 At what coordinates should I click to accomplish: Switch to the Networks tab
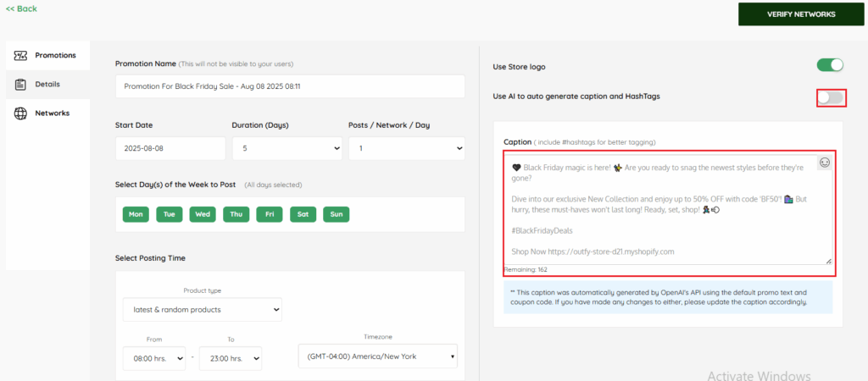click(x=52, y=113)
